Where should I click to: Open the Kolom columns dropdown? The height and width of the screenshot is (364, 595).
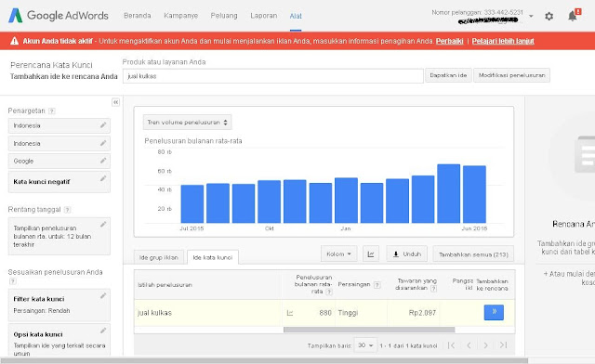click(338, 254)
